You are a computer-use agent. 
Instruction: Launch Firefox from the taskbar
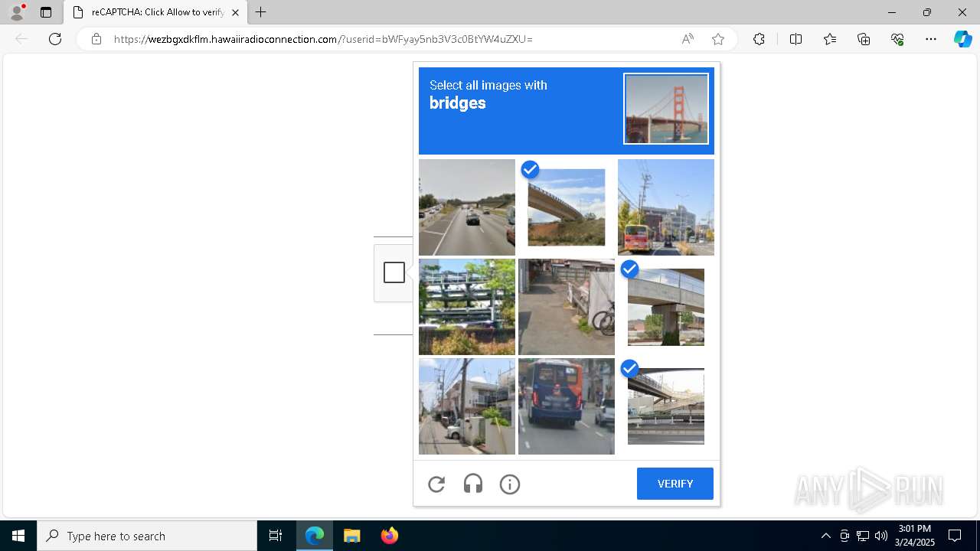point(390,536)
